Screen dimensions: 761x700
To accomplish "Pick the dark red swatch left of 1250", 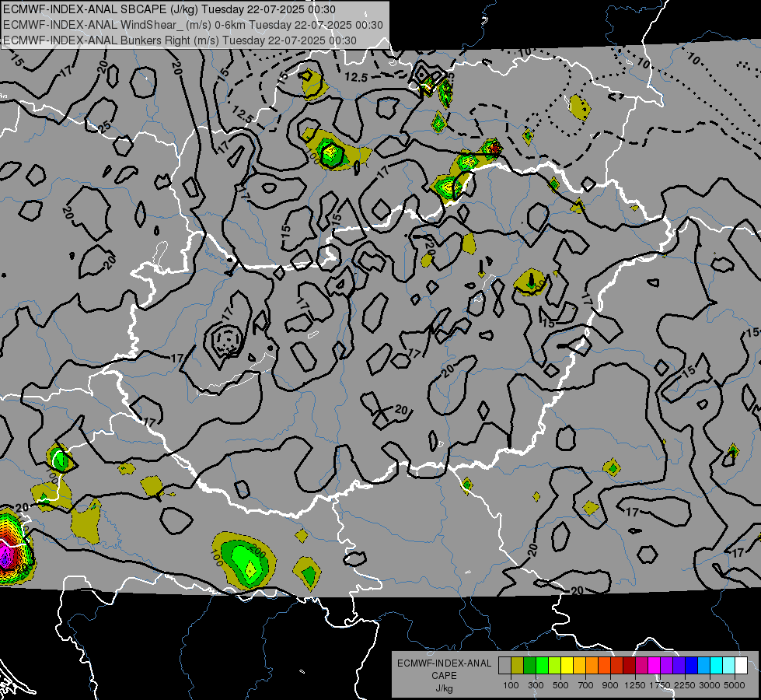I will click(629, 666).
